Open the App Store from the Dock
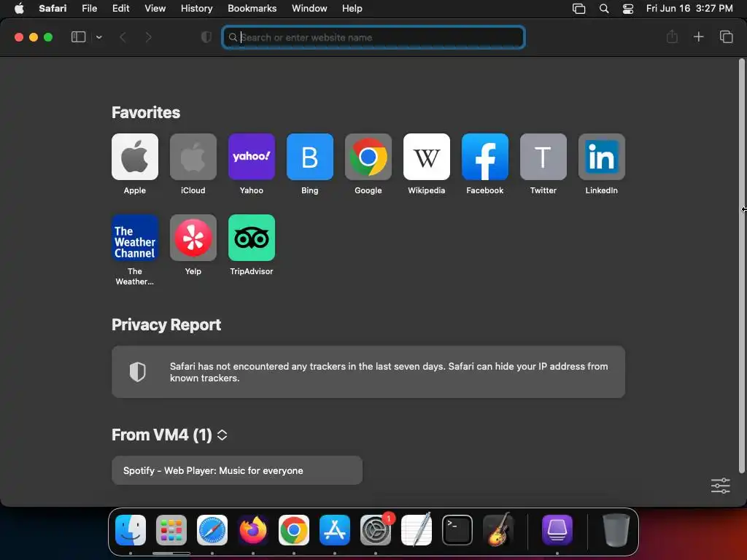 (335, 530)
